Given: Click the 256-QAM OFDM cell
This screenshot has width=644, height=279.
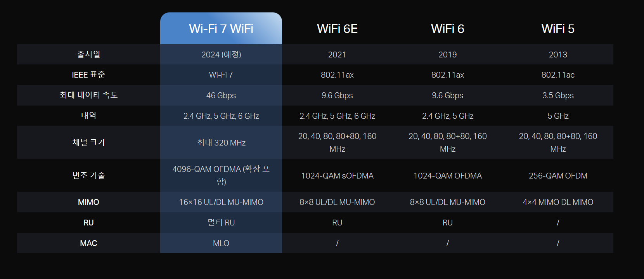Looking at the screenshot, I should point(557,176).
